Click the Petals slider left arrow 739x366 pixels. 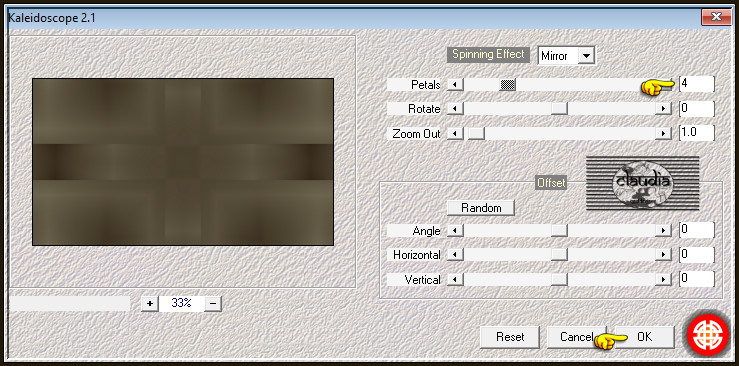pos(455,85)
